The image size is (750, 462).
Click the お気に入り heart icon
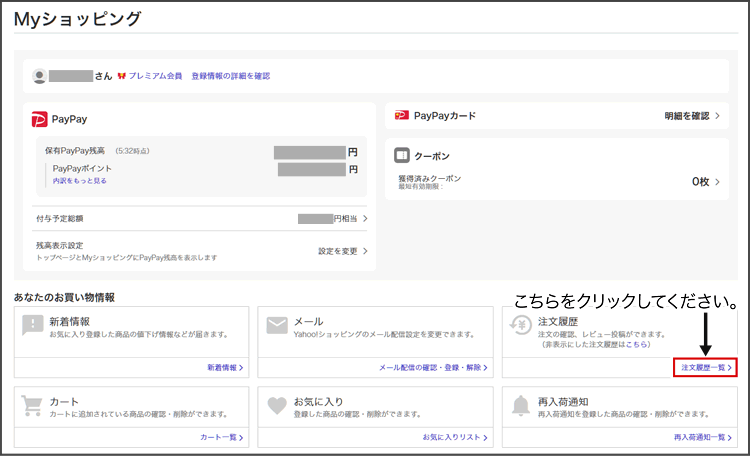(277, 406)
